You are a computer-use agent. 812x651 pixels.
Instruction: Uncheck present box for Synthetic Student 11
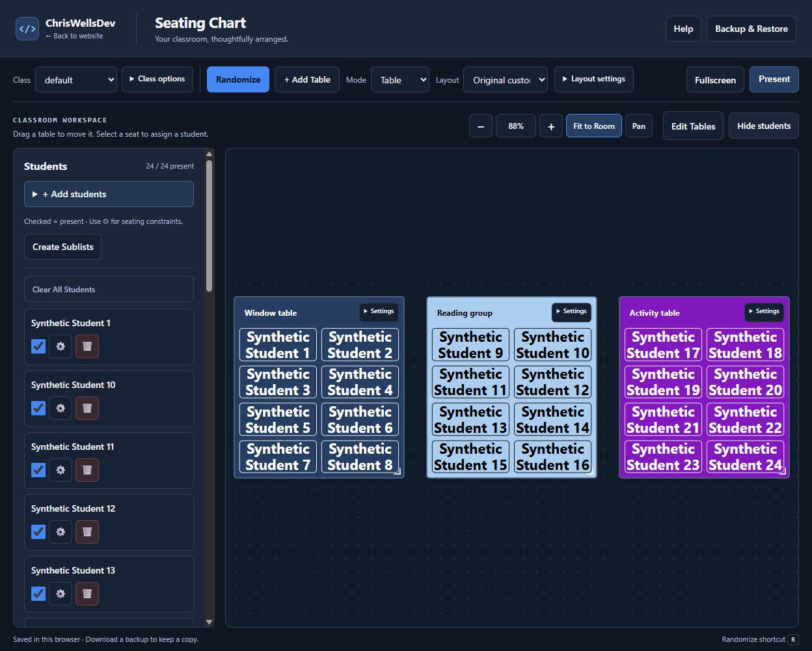coord(38,470)
